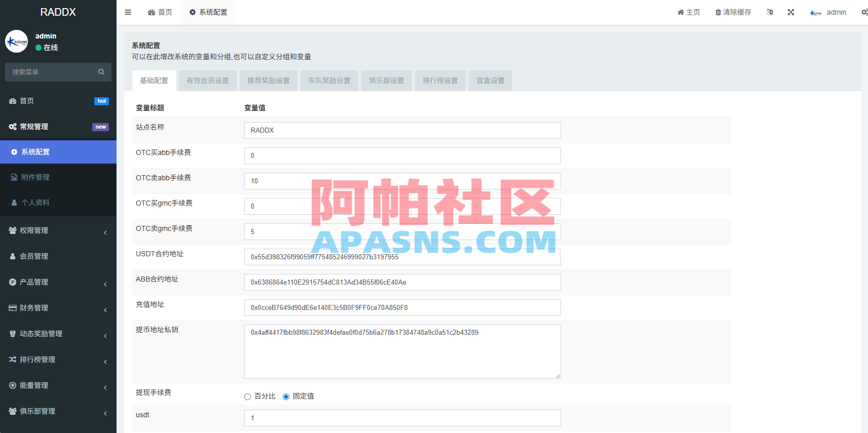Click the language switch icon in top bar
This screenshot has height=433, width=868.
[770, 12]
